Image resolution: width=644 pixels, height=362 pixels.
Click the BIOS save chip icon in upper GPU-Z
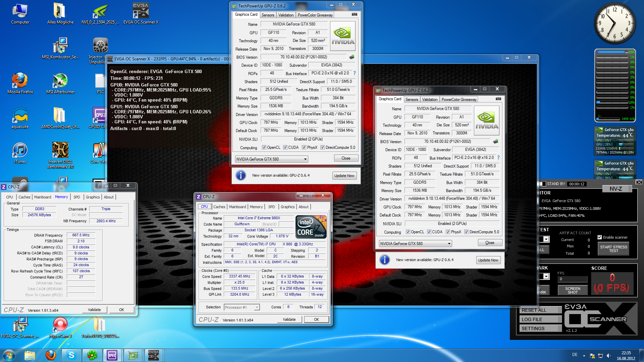352,57
